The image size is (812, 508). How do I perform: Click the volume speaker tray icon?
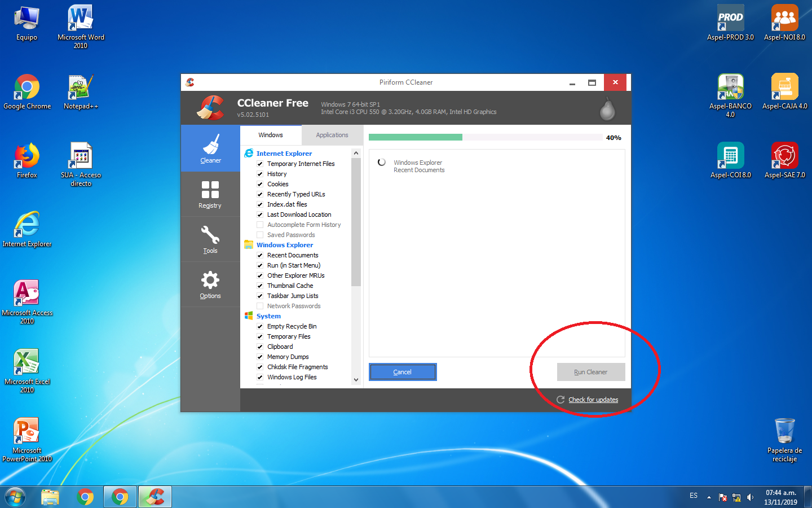click(x=750, y=497)
